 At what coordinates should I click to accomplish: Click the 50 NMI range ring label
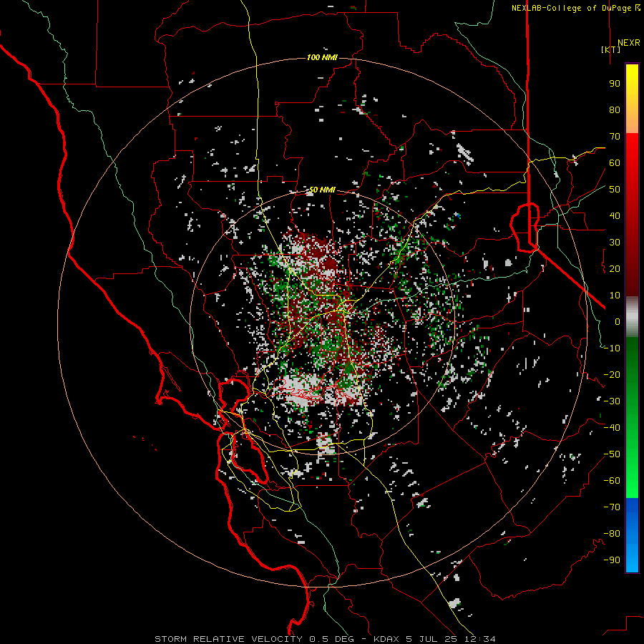point(323,190)
